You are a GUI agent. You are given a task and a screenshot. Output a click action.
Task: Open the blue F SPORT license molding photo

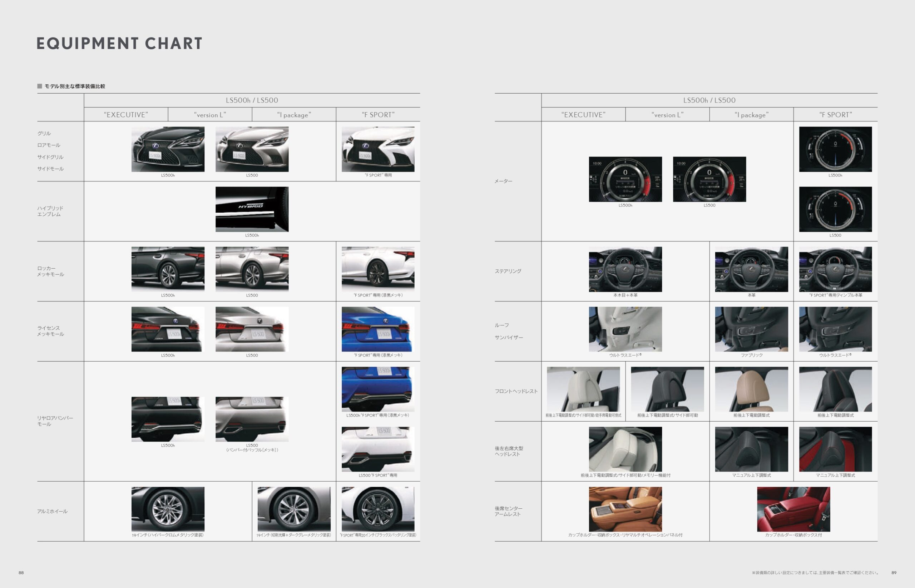point(378,329)
